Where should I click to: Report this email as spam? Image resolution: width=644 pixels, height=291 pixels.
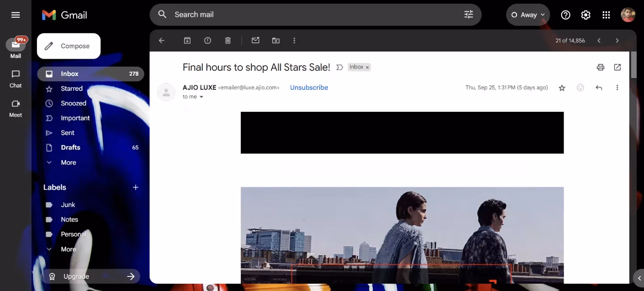[207, 41]
